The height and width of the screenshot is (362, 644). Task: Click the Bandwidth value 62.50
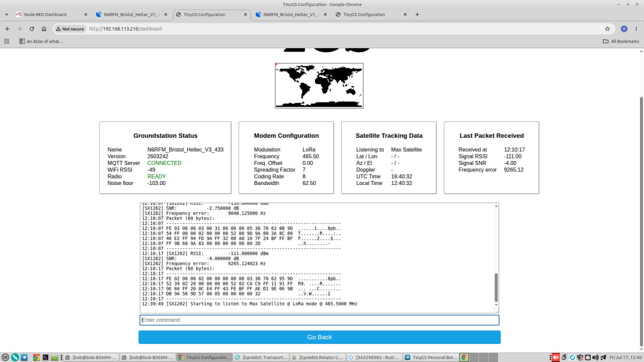309,183
